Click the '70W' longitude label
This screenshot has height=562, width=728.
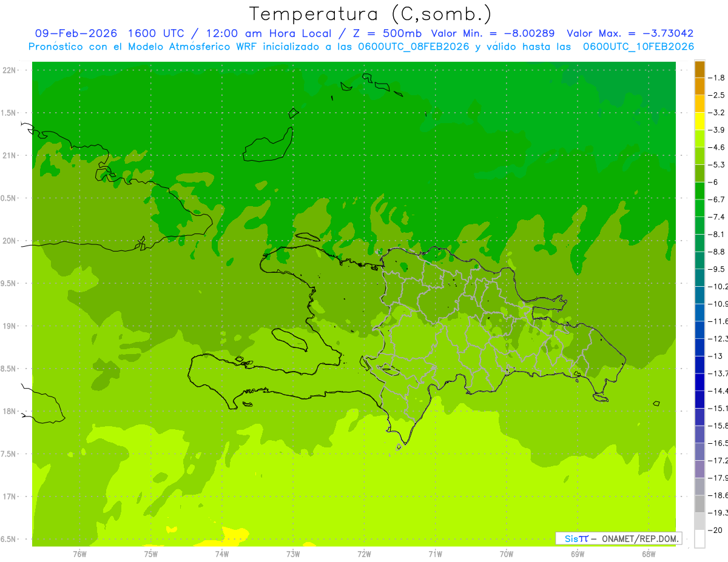506,554
